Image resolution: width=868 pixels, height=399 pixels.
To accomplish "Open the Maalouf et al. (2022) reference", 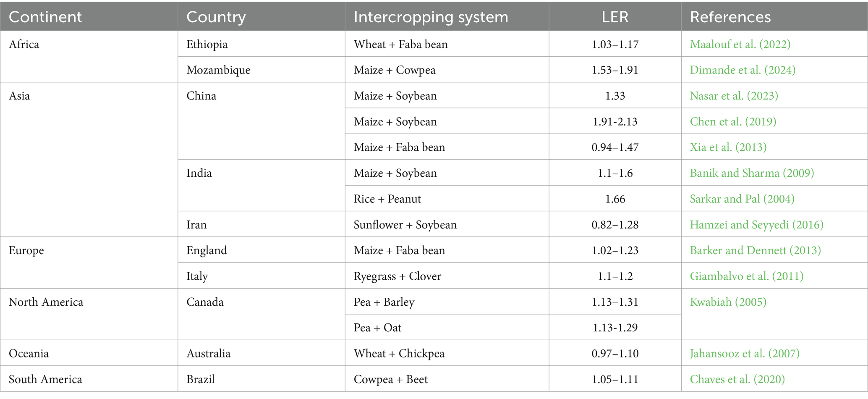I will 740,44.
